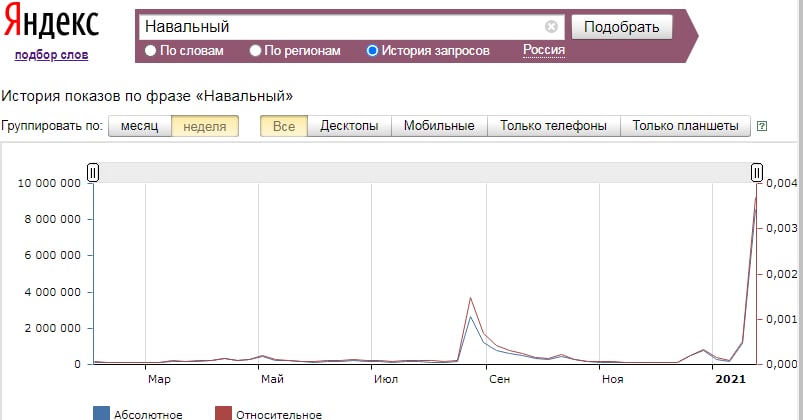Grab the right range slider handle
Viewport: 803px width, 420px height.
(x=757, y=173)
